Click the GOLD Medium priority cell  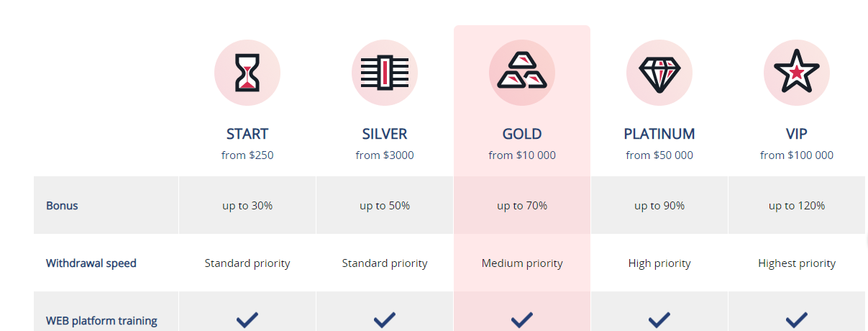click(522, 263)
